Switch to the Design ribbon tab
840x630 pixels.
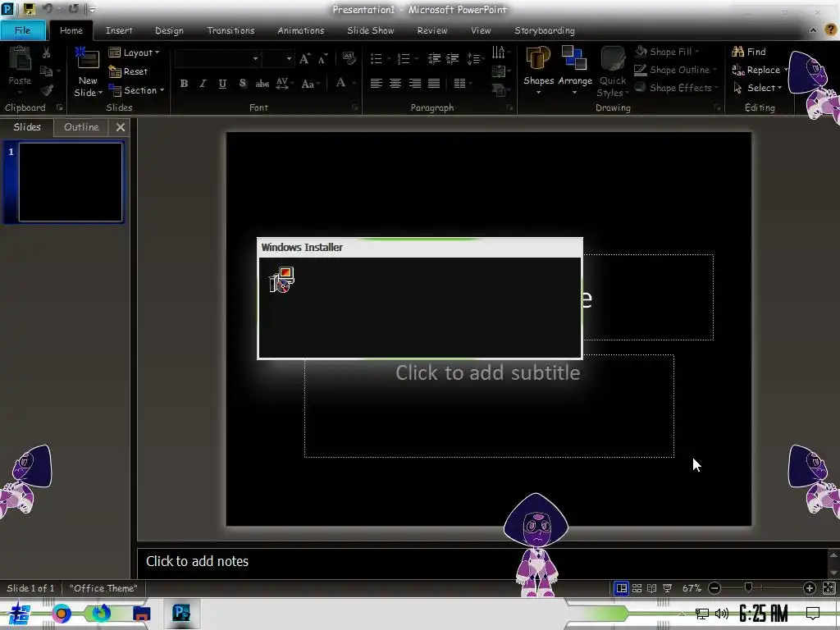[x=169, y=30]
